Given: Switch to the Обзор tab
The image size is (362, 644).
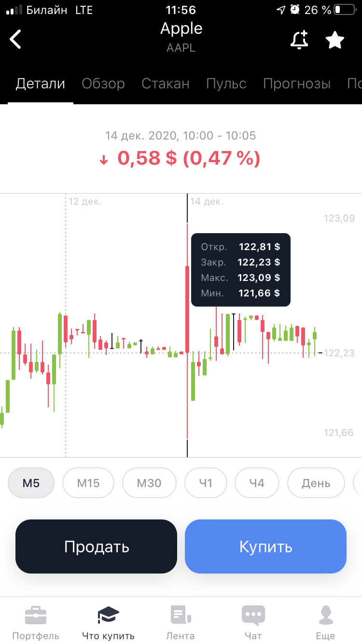Looking at the screenshot, I should 103,84.
